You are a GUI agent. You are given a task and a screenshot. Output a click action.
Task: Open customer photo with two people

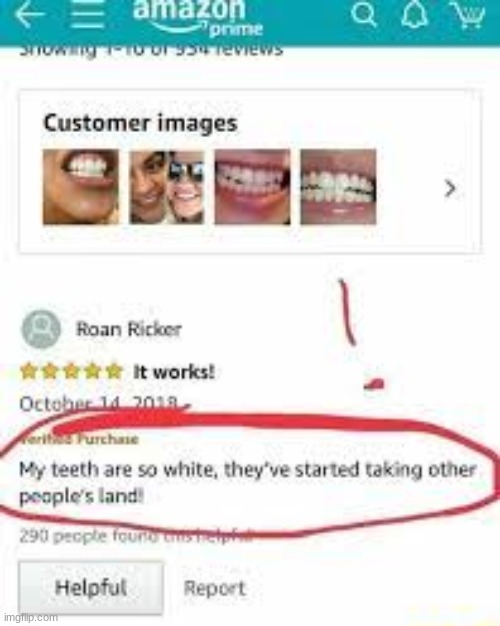point(167,187)
